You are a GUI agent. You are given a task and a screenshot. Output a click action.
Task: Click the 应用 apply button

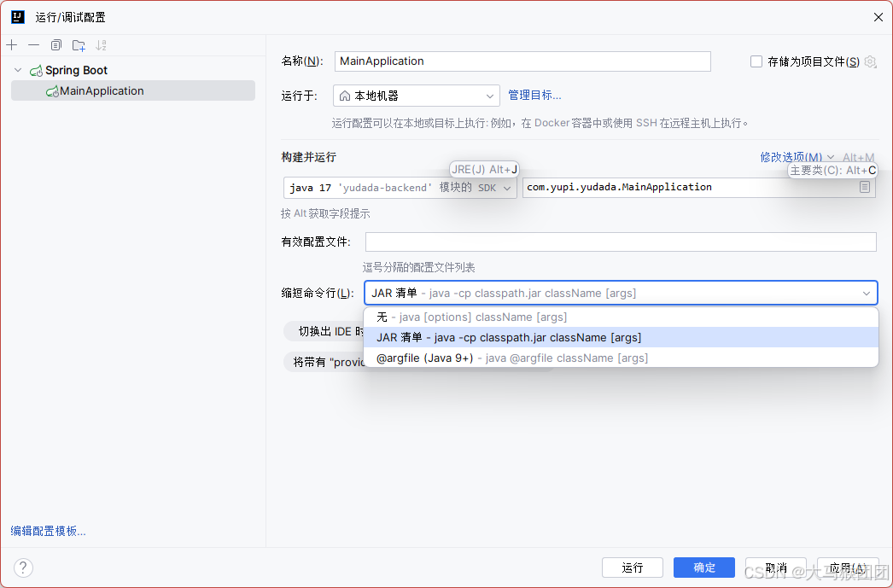(848, 568)
